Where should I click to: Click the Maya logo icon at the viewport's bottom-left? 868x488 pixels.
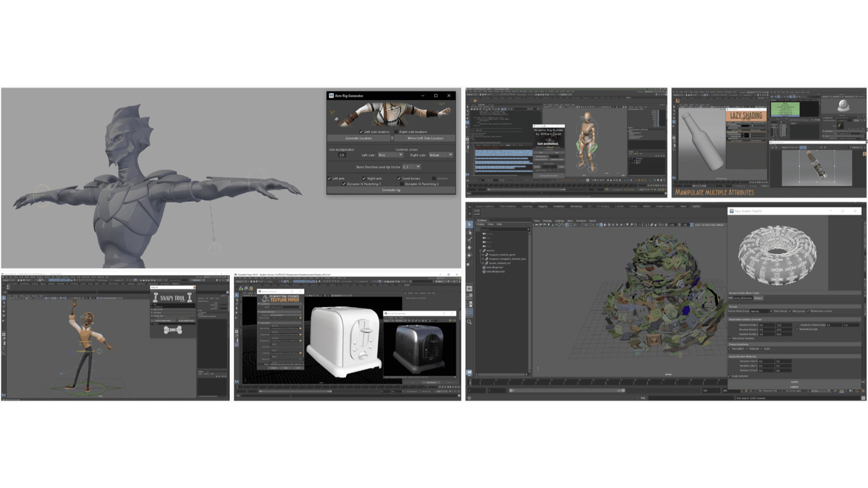(469, 373)
